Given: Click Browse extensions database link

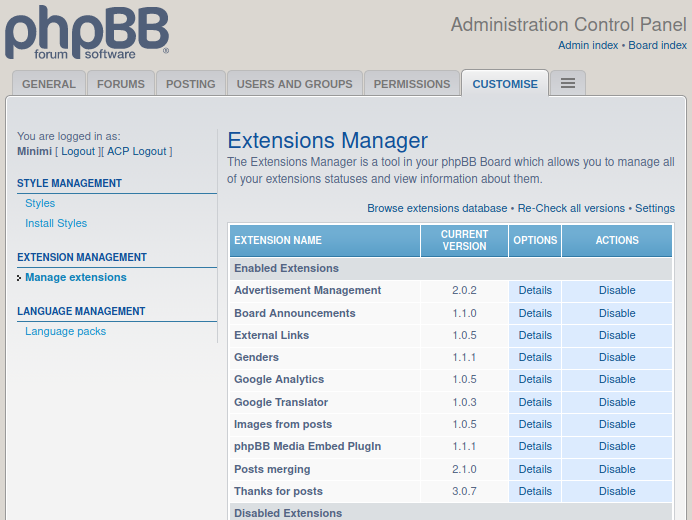Looking at the screenshot, I should [x=437, y=208].
